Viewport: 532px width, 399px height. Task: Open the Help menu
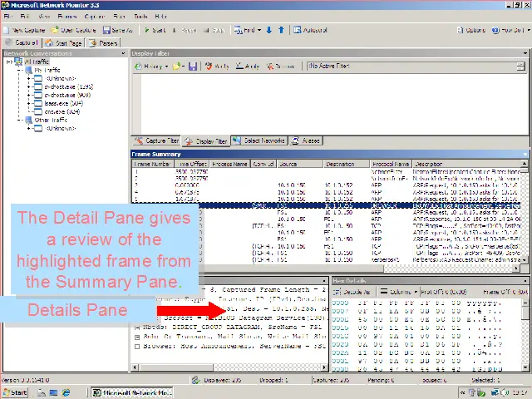pos(160,17)
